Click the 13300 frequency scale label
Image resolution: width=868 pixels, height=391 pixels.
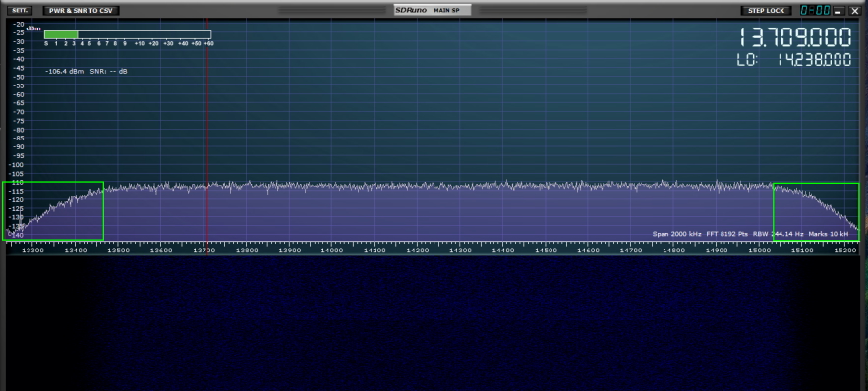pos(32,251)
